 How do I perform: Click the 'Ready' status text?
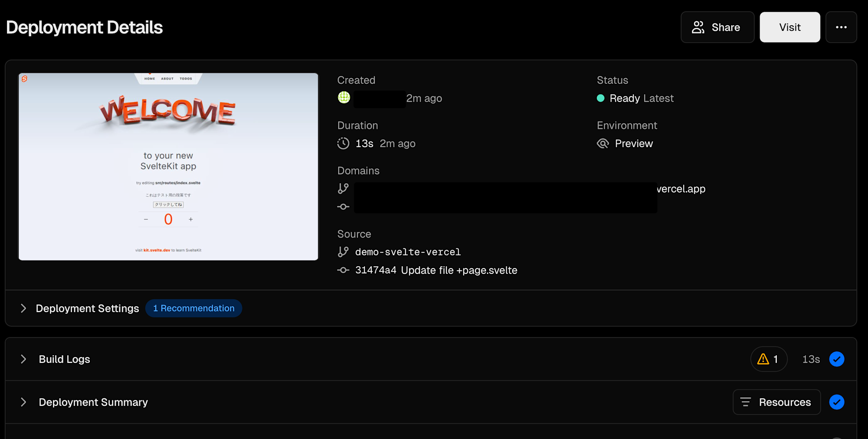point(625,99)
